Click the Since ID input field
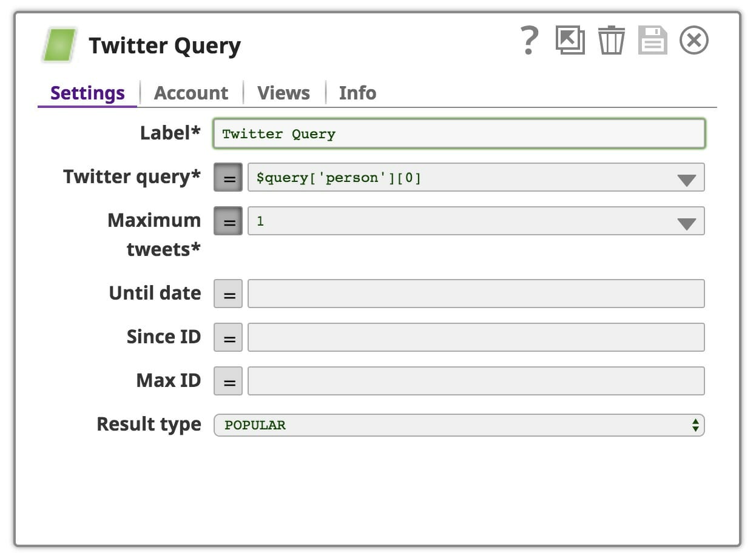Screen dimensions: 756x558 click(x=476, y=337)
